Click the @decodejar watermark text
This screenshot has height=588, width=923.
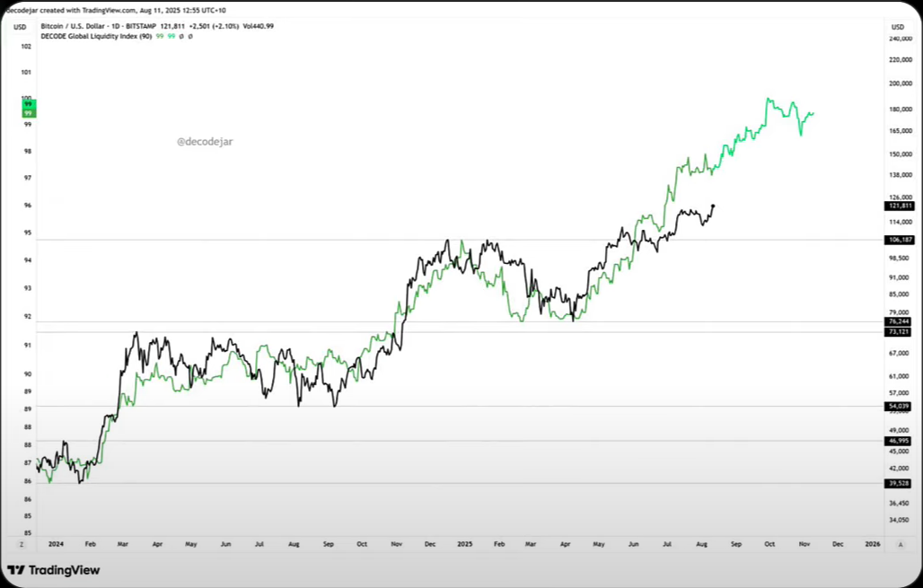pyautogui.click(x=205, y=141)
